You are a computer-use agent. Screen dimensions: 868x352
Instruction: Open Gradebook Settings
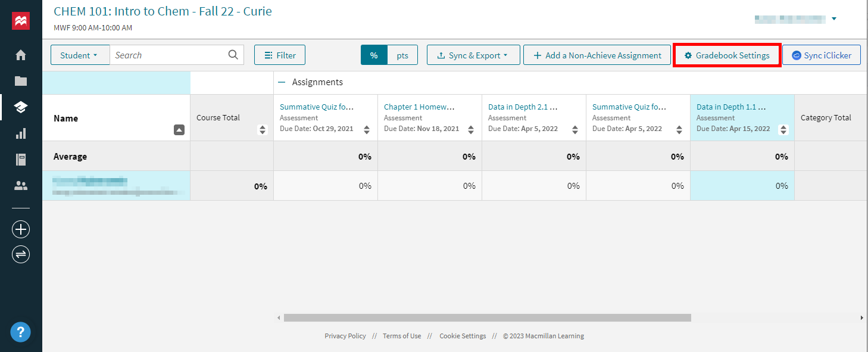coord(727,55)
